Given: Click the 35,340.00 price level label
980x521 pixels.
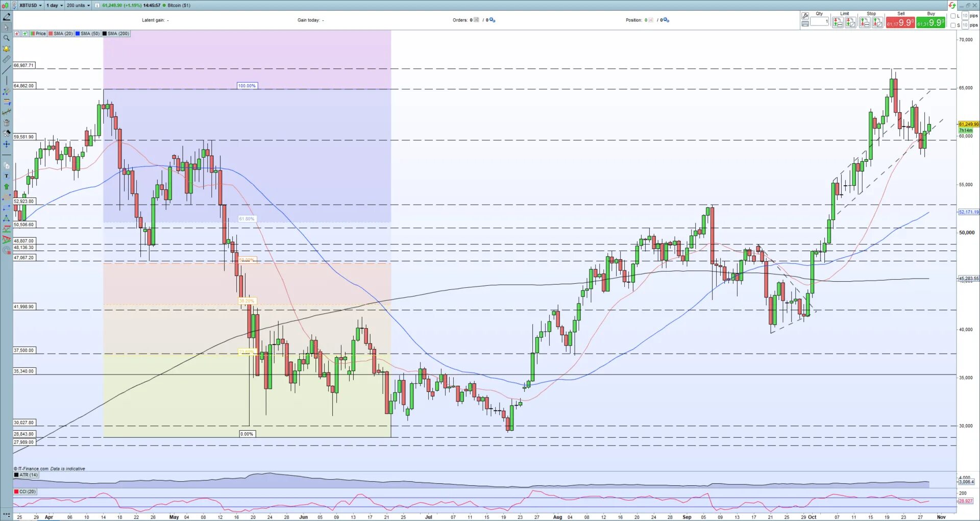Looking at the screenshot, I should click(24, 371).
